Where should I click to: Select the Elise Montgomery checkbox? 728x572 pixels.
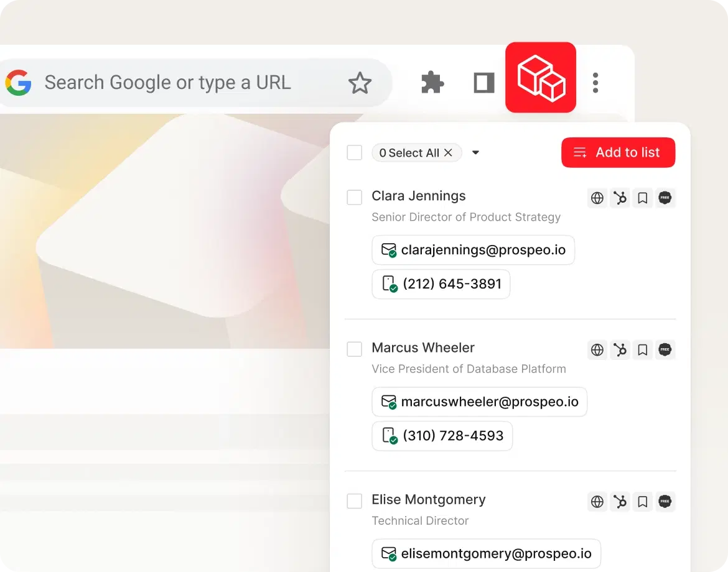coord(355,501)
